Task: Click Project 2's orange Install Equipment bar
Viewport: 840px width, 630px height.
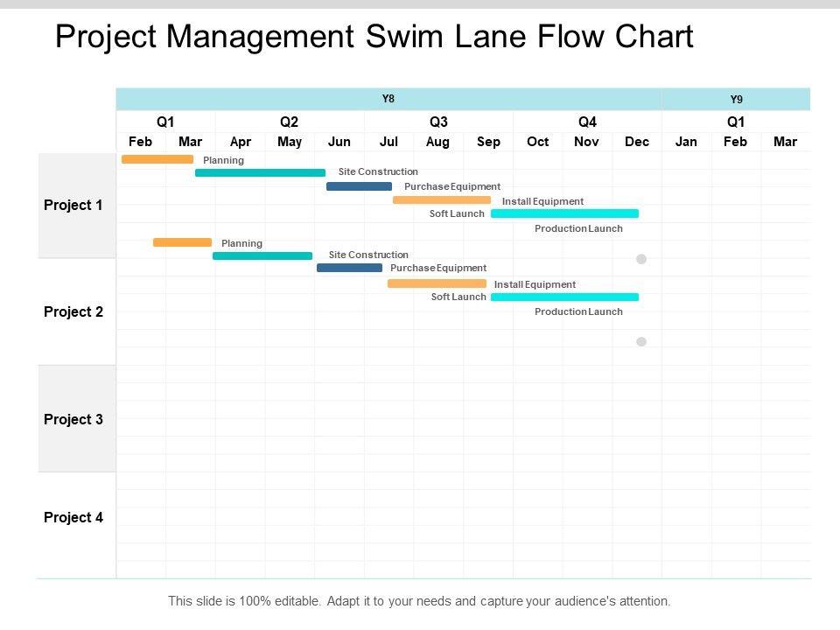Action: (x=437, y=283)
